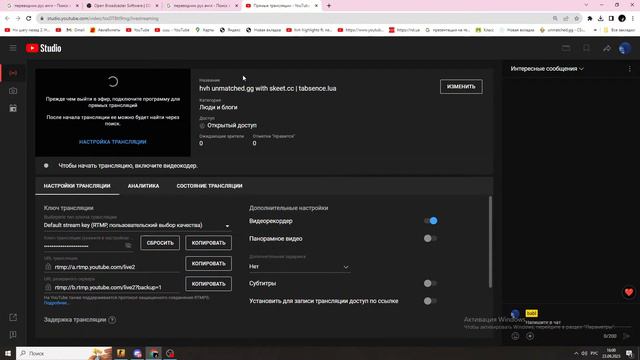640x360 pixels.
Task: Toggle the Панорамное видео switch
Action: tap(430, 238)
